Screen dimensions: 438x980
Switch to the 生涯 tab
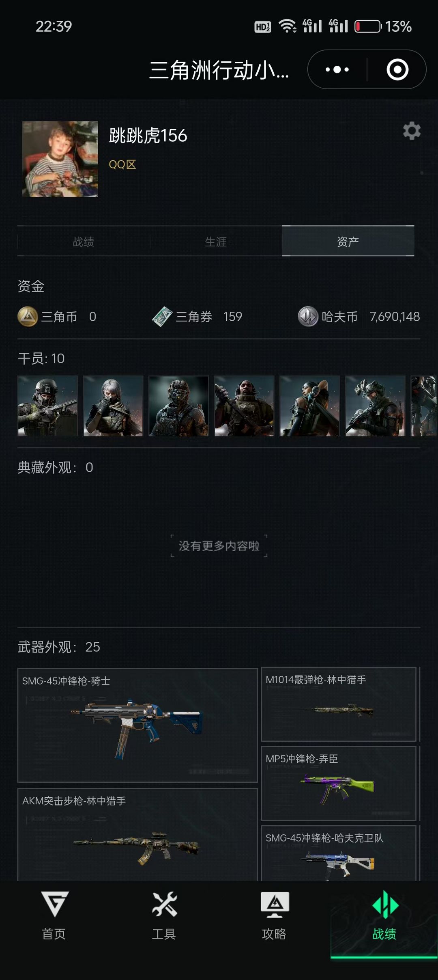point(216,242)
